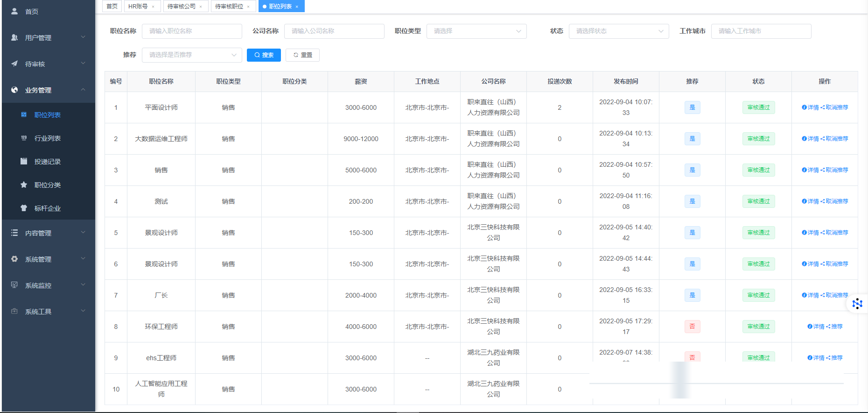Click the 职位名称 input field

(192, 31)
